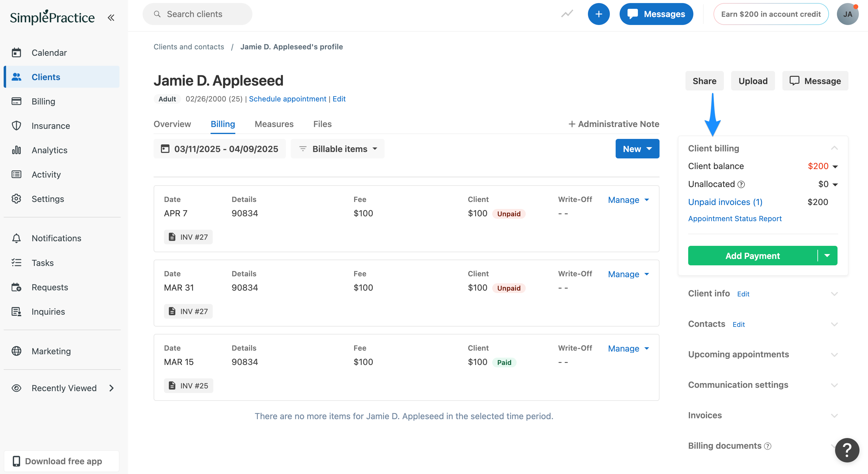Open the New dropdown button
The height and width of the screenshot is (474, 868).
637,149
